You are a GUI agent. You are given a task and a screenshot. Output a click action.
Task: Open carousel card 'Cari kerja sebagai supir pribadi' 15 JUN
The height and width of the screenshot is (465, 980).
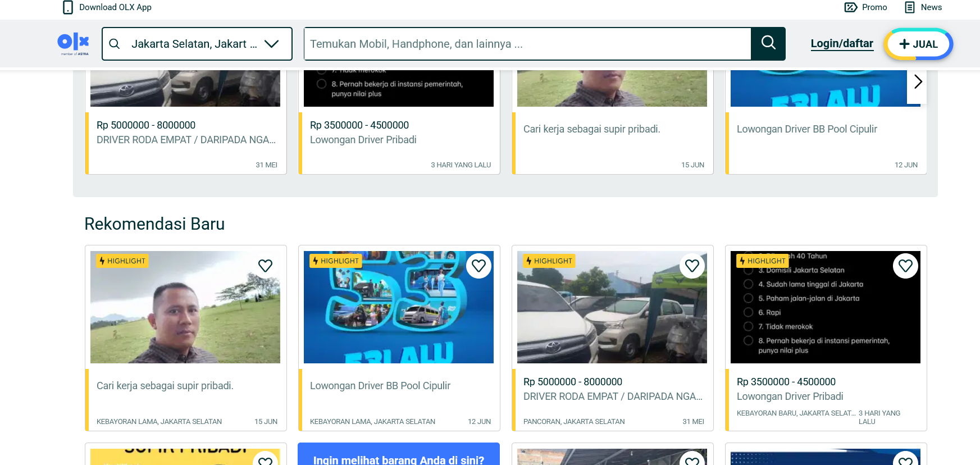coord(613,122)
